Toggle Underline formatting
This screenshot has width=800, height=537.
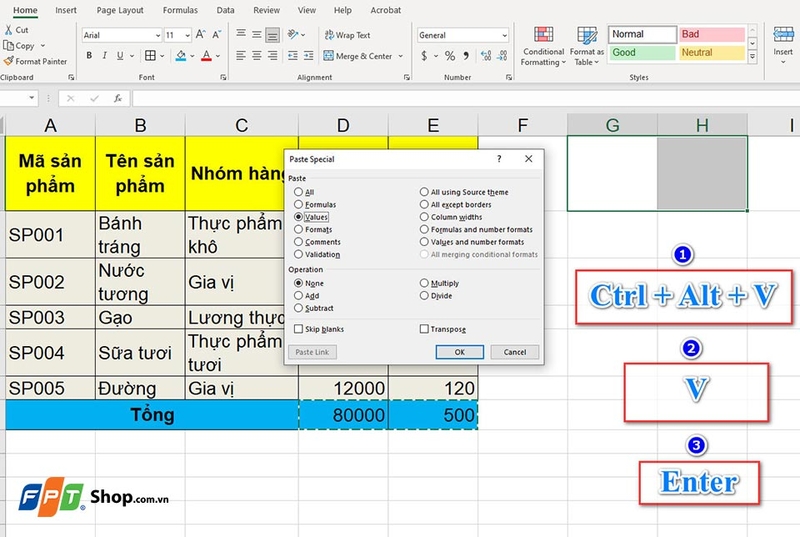(120, 56)
